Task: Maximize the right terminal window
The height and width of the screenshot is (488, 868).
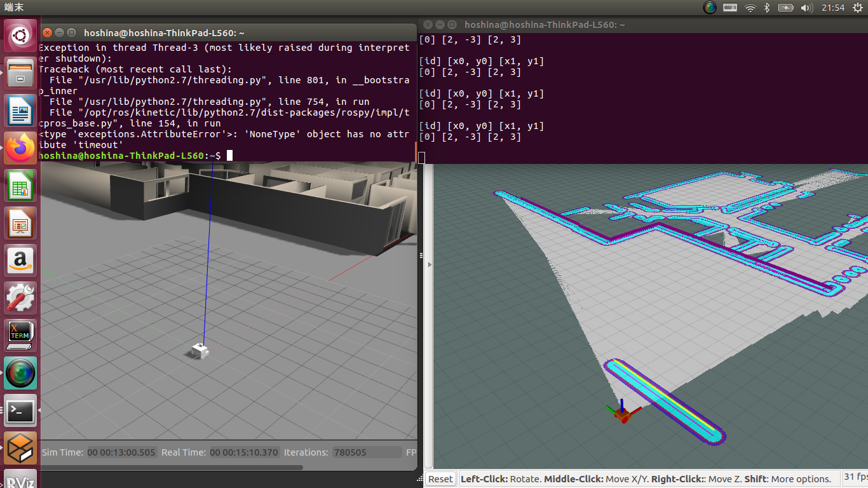Action: tap(452, 24)
